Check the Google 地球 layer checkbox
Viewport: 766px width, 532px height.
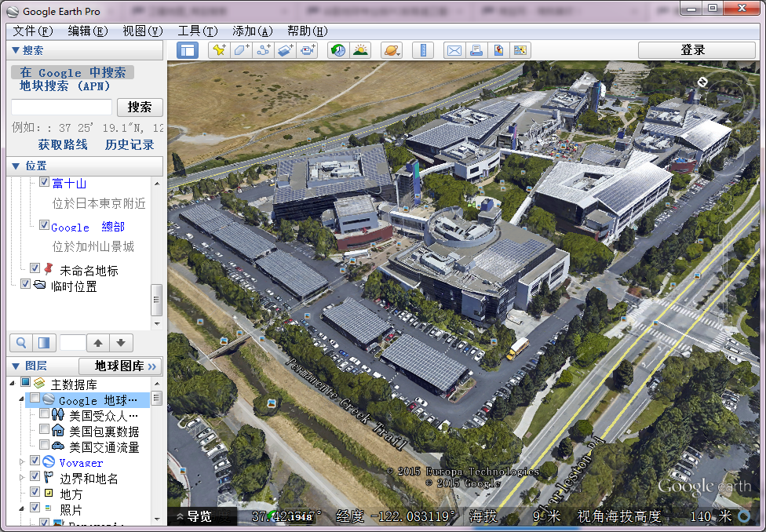(35, 398)
